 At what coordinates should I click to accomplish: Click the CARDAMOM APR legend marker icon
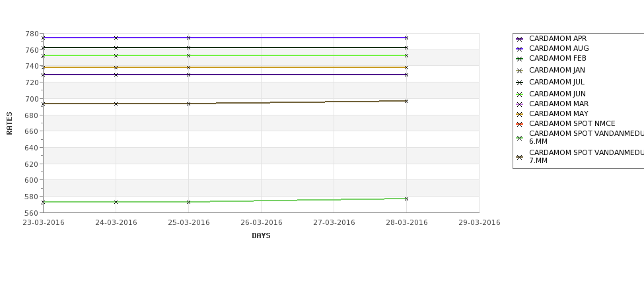coord(519,39)
